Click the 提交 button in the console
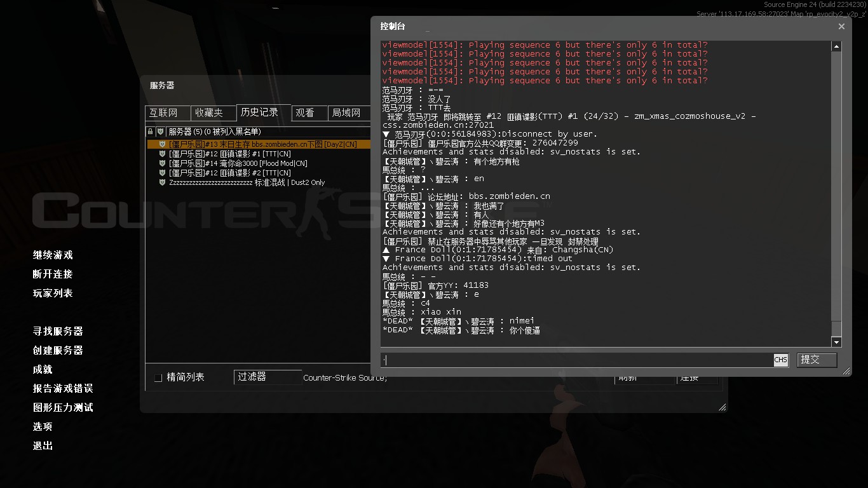This screenshot has height=488, width=868. [x=817, y=360]
